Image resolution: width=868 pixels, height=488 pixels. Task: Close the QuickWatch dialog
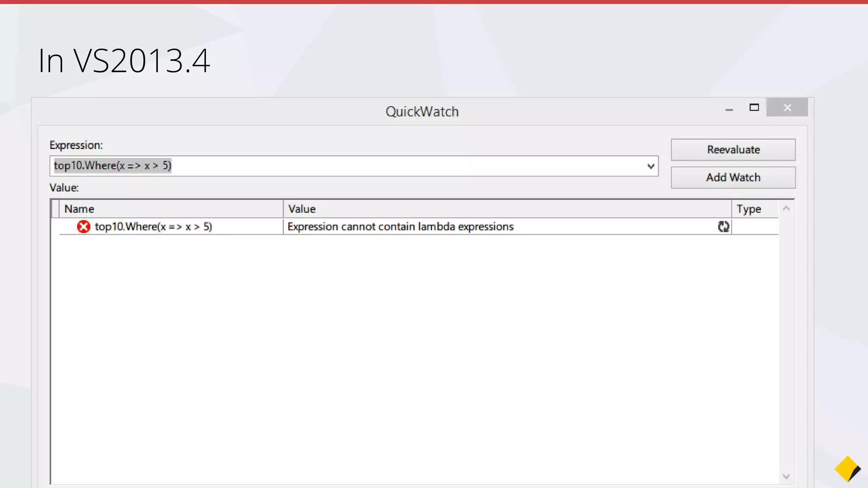pos(787,108)
